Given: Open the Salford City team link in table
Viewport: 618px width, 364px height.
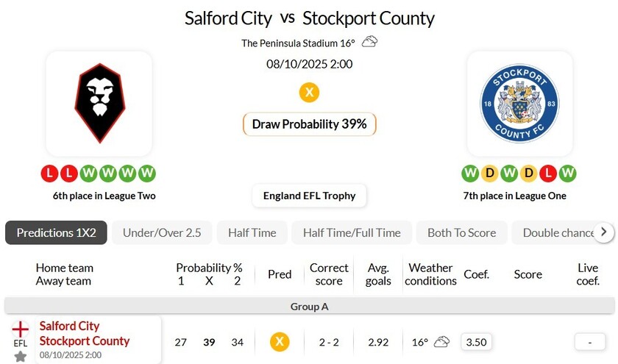Looking at the screenshot, I should tap(70, 326).
